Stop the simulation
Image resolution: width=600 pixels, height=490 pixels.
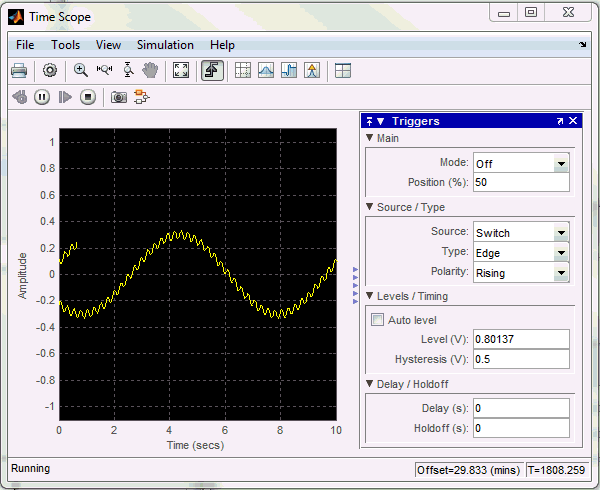coord(88,97)
